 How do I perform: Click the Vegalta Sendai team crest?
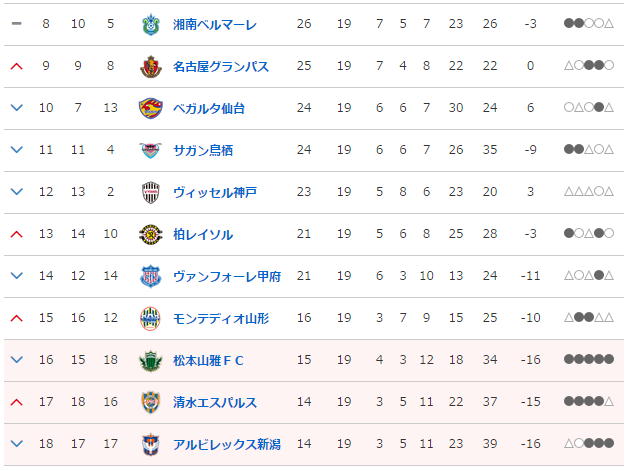click(150, 108)
